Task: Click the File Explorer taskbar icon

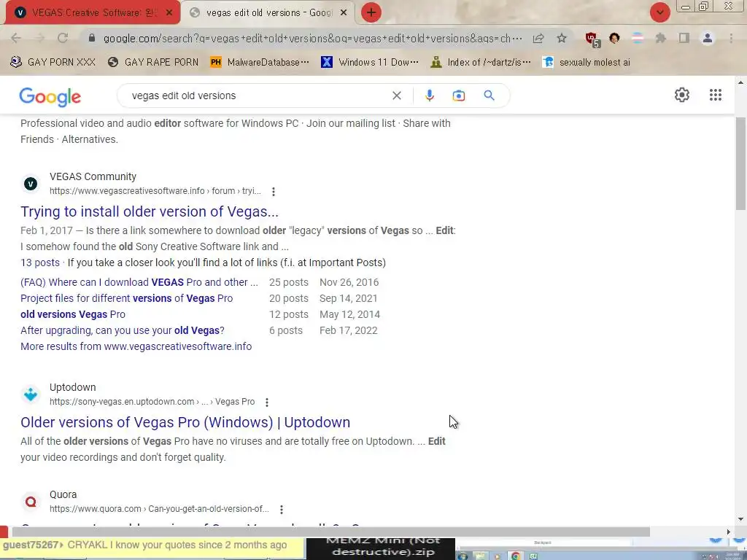Action: (x=481, y=555)
